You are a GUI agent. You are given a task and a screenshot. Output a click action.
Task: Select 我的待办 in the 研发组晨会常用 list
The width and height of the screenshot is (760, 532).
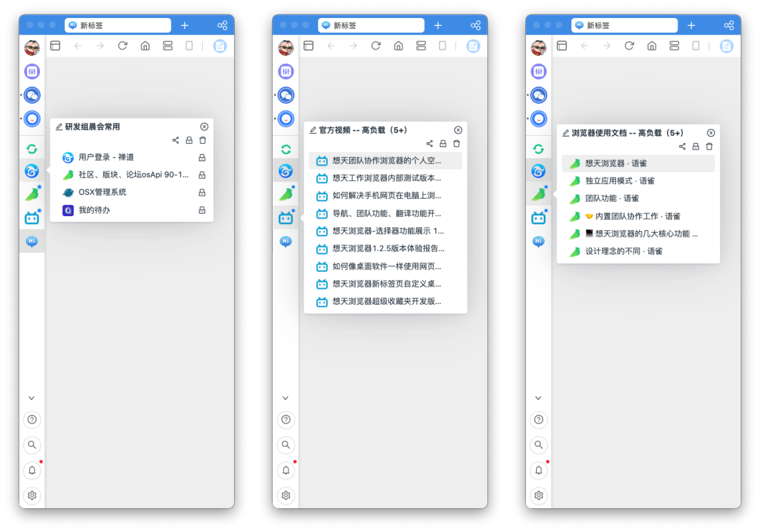click(94, 210)
